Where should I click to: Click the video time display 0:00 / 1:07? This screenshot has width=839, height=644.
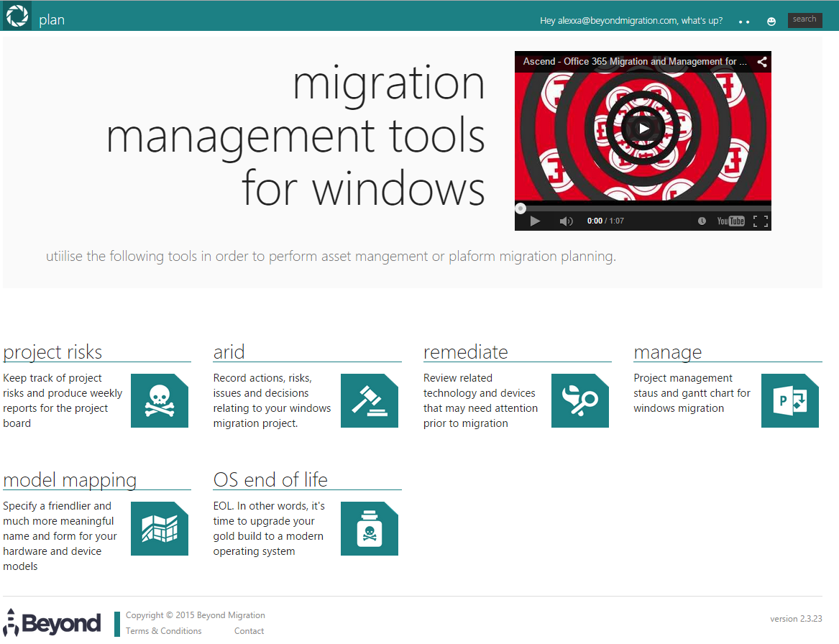click(x=605, y=221)
